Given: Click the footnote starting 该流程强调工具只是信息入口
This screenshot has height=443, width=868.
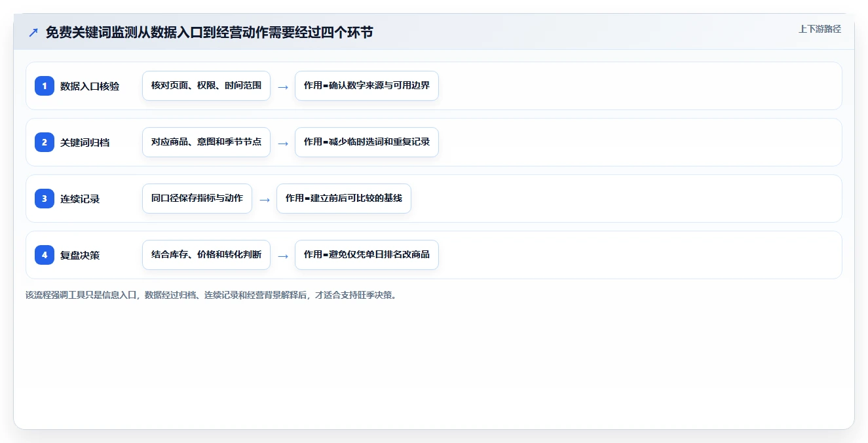Looking at the screenshot, I should (x=211, y=295).
